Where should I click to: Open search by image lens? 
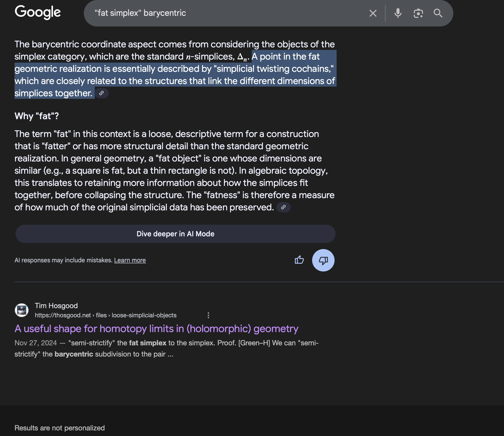pos(418,13)
